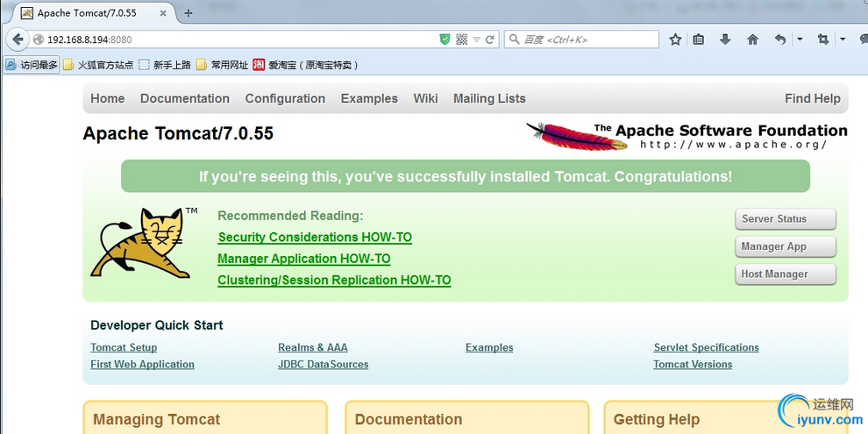868x434 pixels.
Task: Open the downloads arrow icon
Action: pos(725,39)
